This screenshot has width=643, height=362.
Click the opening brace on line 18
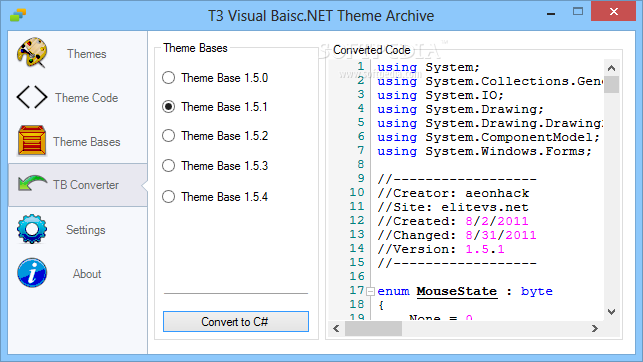381,305
